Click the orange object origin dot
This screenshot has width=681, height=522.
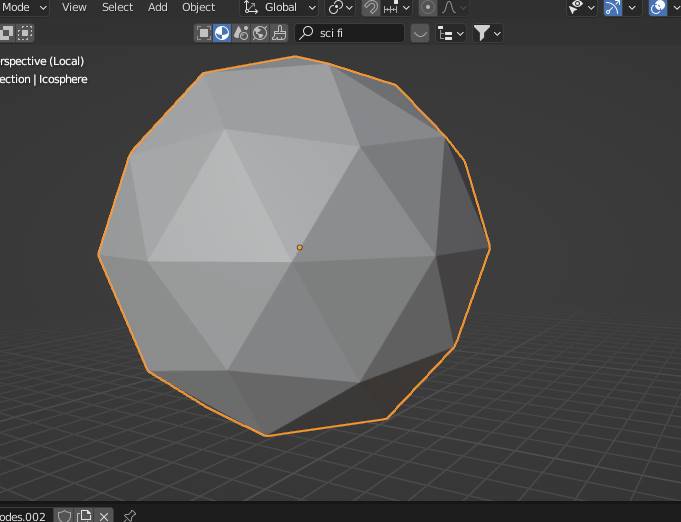(x=300, y=248)
